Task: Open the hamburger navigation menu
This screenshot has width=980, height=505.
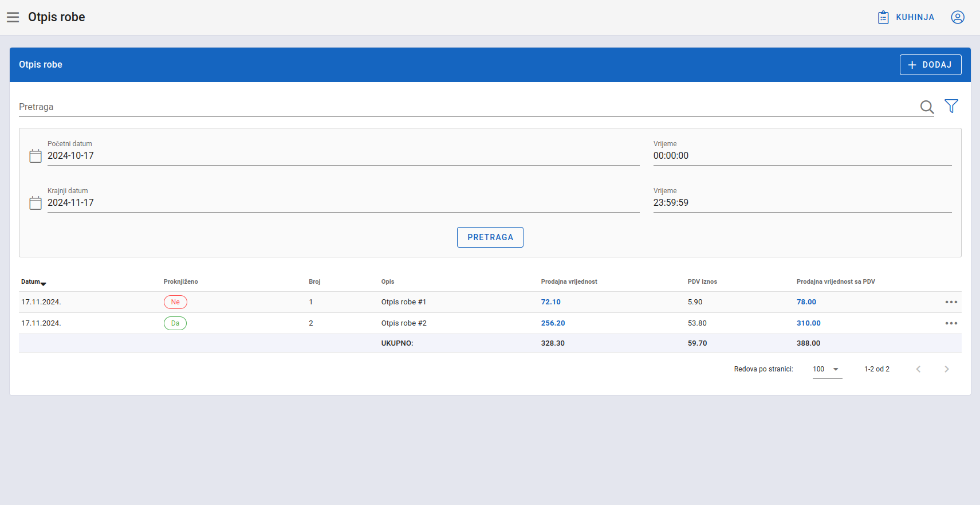Action: point(13,17)
